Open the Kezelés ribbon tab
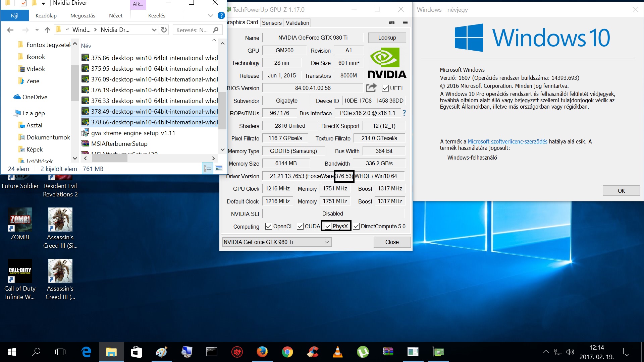This screenshot has height=362, width=644. (x=157, y=15)
